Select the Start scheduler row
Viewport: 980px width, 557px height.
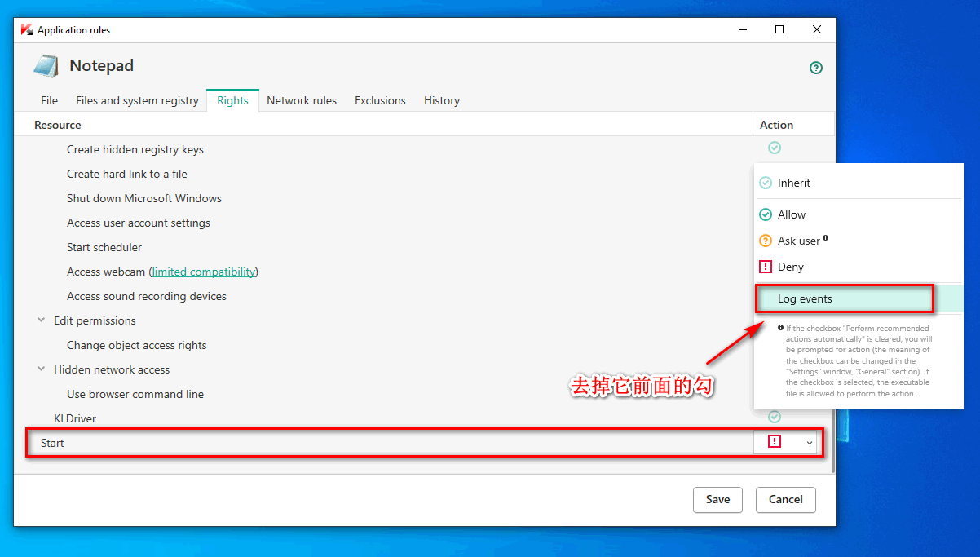(104, 247)
